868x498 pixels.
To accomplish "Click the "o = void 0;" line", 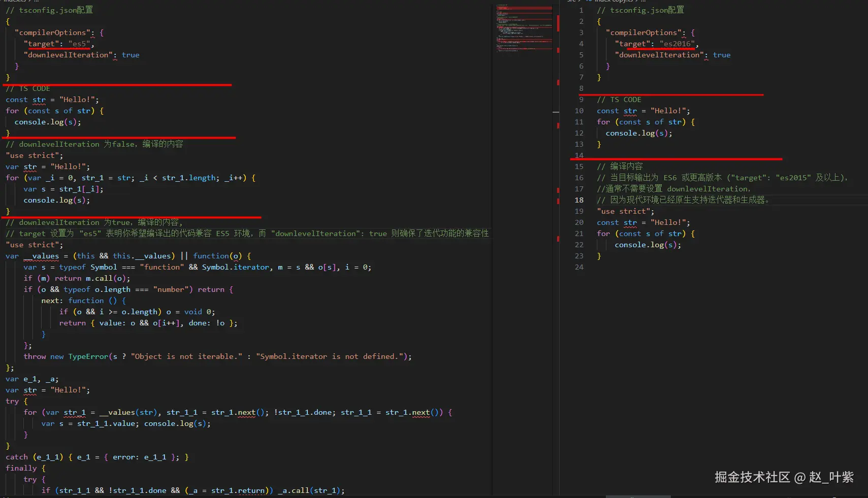I will (137, 312).
